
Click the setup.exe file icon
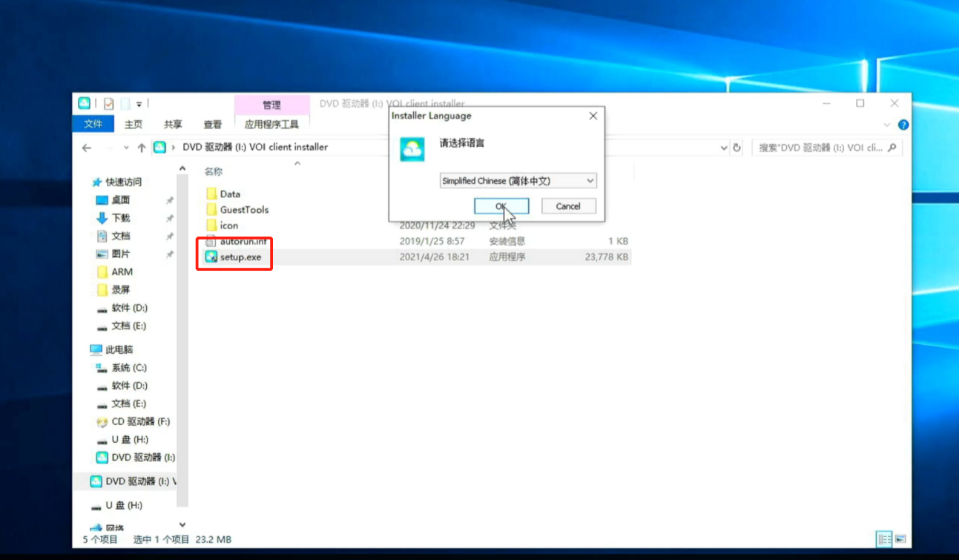(211, 257)
